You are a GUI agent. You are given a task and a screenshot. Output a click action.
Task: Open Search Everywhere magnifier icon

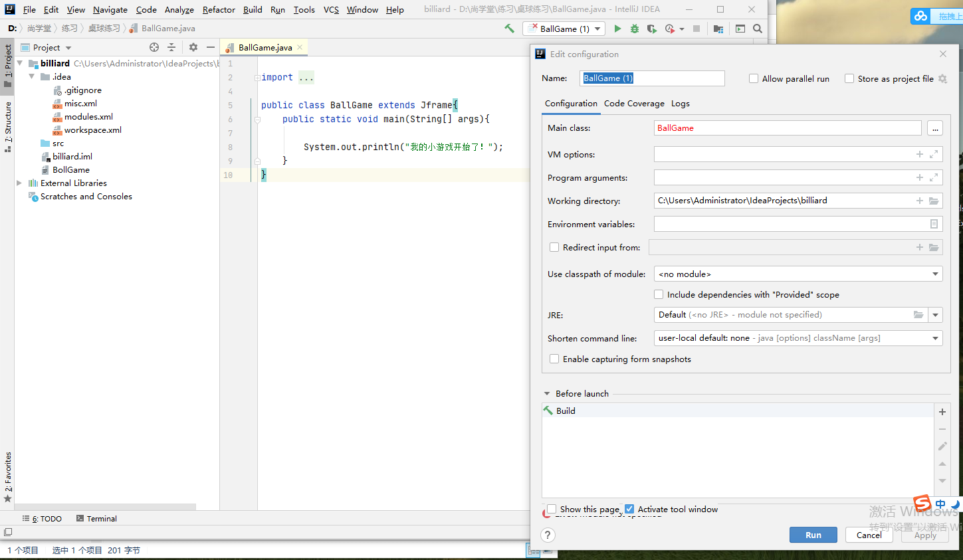coord(758,29)
